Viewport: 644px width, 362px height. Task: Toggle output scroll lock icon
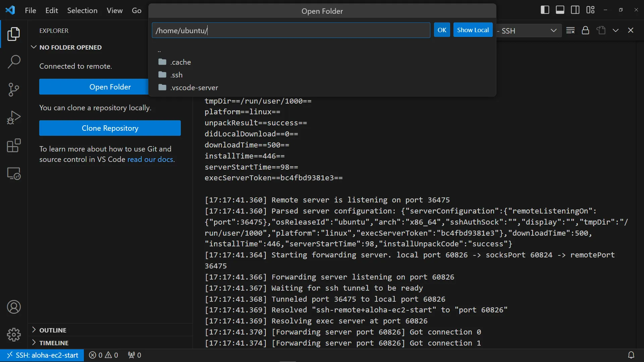(x=585, y=31)
